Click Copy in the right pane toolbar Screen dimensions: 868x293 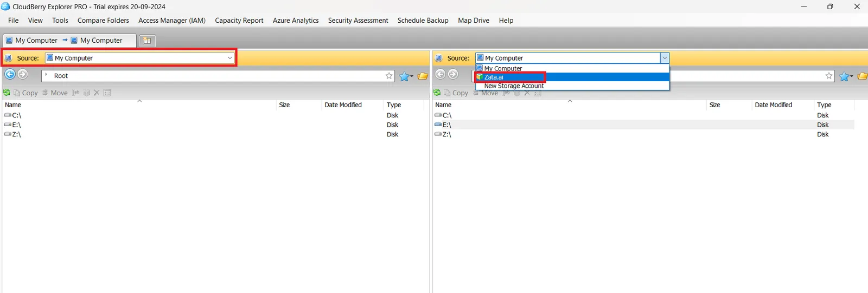tap(456, 93)
